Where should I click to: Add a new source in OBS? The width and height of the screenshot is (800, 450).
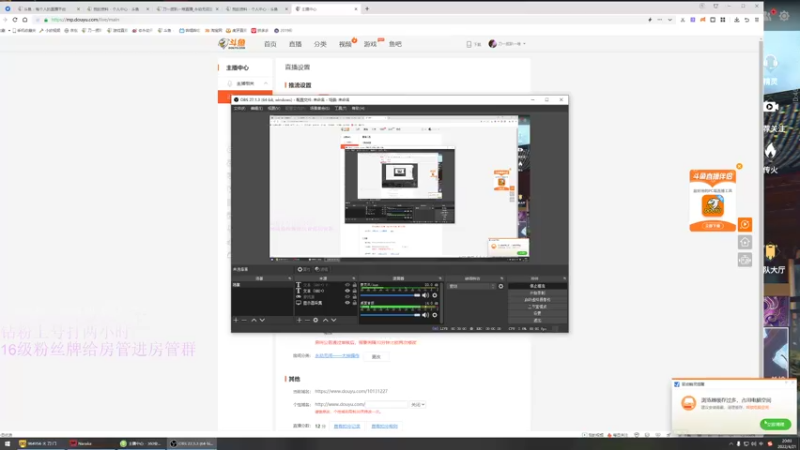pos(299,320)
